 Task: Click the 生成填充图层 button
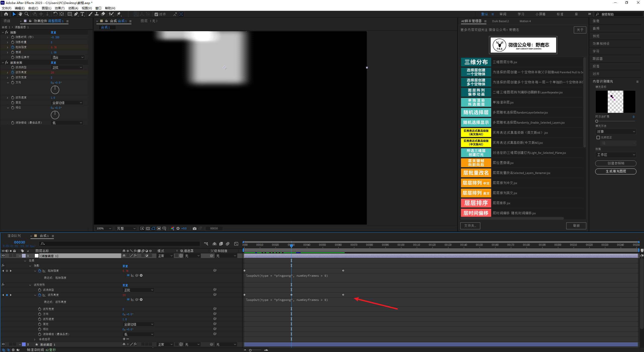click(616, 171)
